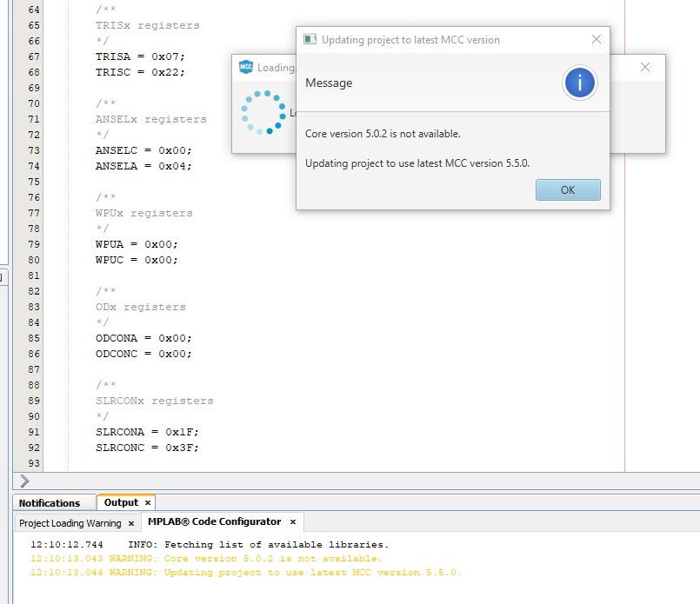Click the breadcrumb arrow icon below the editor
The width and height of the screenshot is (700, 604).
[x=24, y=481]
